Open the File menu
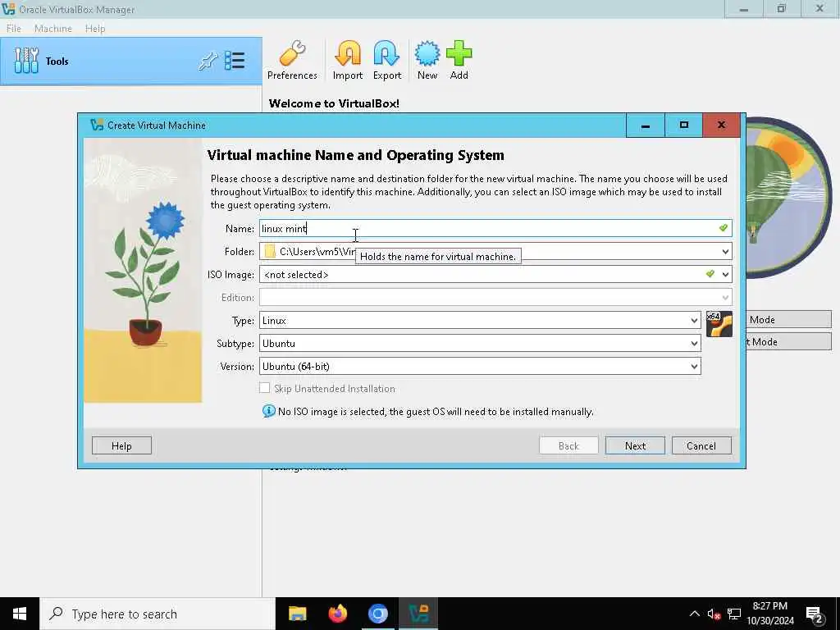 [13, 29]
